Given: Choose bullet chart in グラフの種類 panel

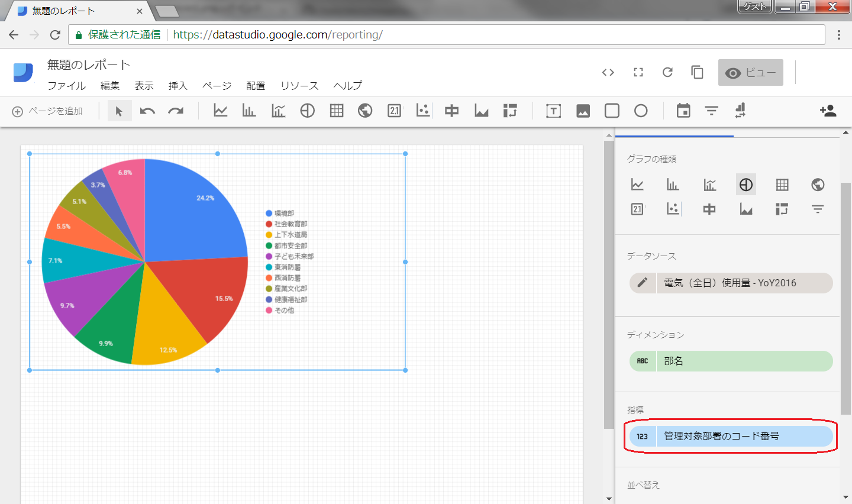Looking at the screenshot, I should pyautogui.click(x=710, y=209).
